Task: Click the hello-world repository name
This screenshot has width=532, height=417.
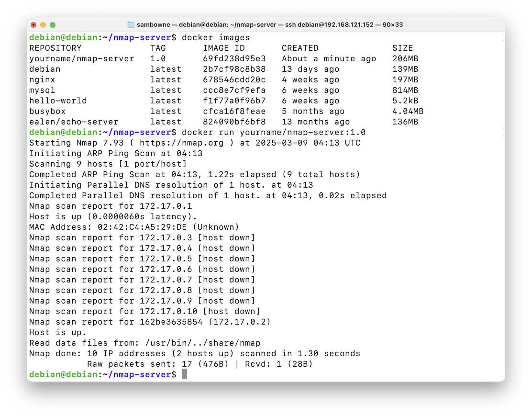Action: coord(58,101)
